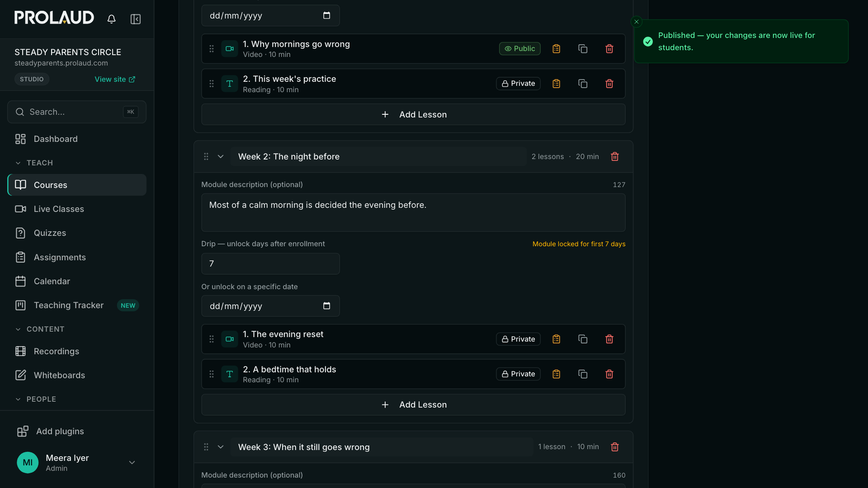Toggle Private on The evening reset

(518, 339)
